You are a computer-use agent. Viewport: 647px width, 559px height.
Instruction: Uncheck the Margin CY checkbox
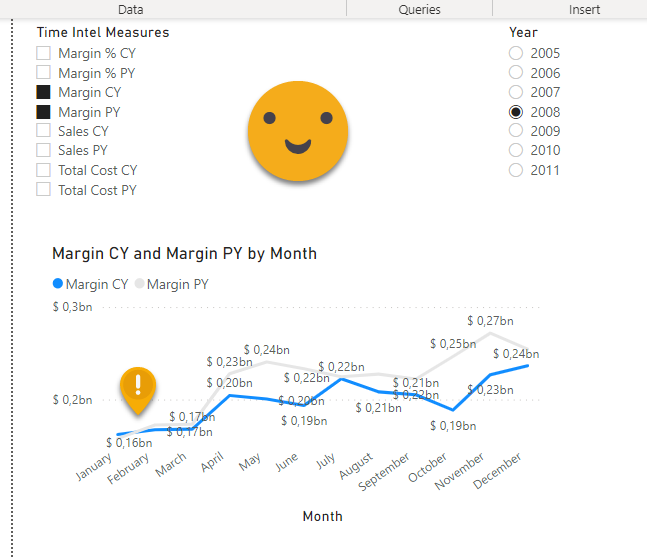pos(44,92)
